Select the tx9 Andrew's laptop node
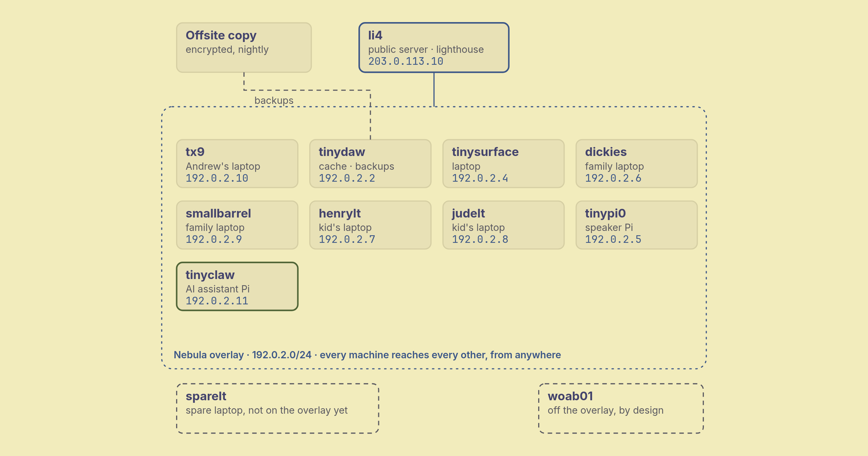Viewport: 868px width, 456px height. click(x=237, y=164)
